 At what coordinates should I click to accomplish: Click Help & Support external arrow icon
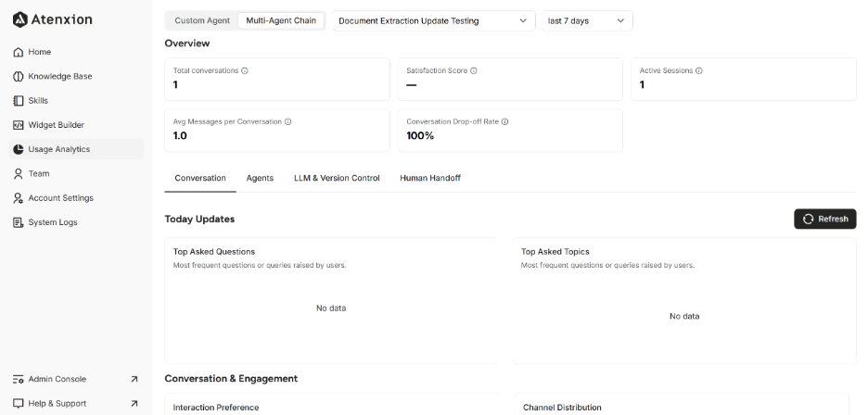pyautogui.click(x=134, y=403)
